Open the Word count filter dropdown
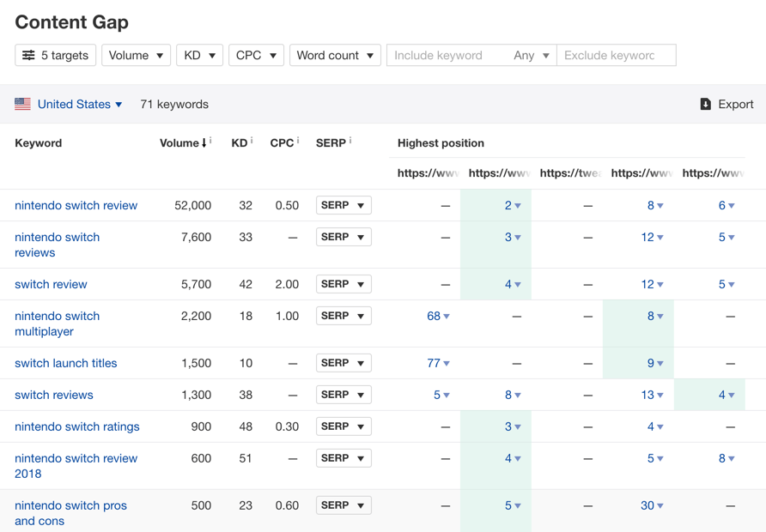The width and height of the screenshot is (766, 532). coord(335,55)
